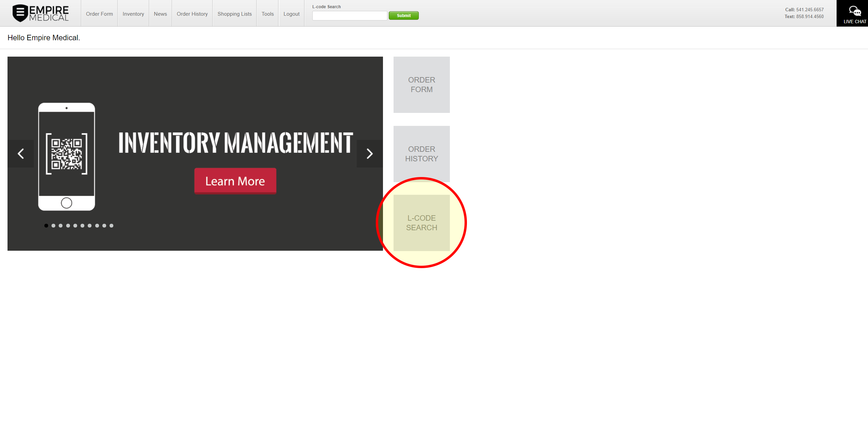Open the Order Form menu item
868x424 pixels.
click(x=99, y=14)
